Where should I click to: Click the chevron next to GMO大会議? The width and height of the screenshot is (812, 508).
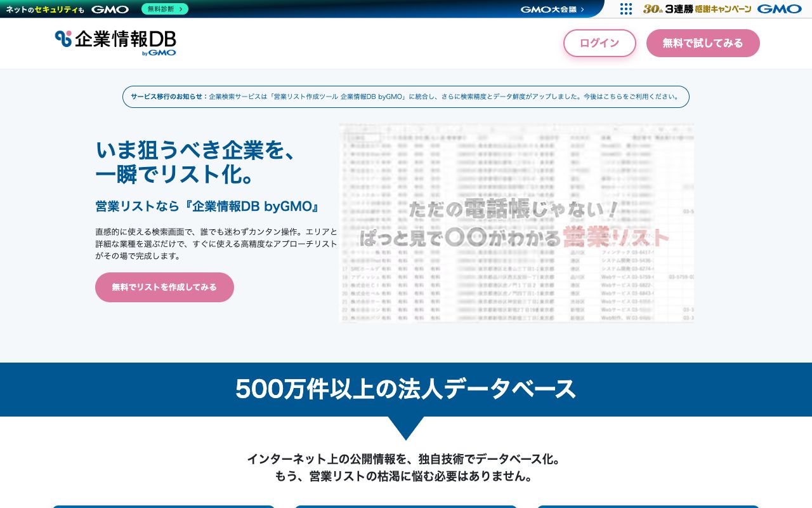(x=581, y=10)
